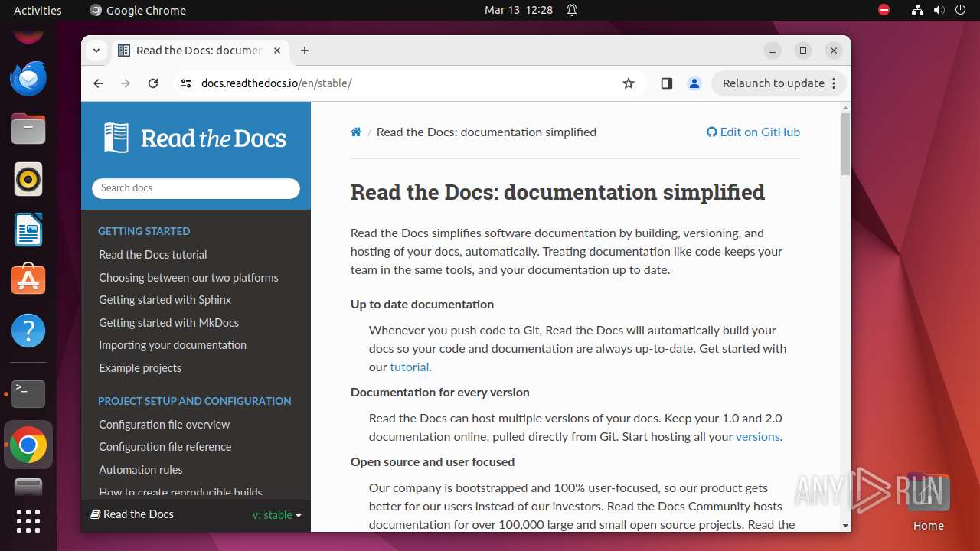This screenshot has height=551, width=980.
Task: Close the Read the Docs tab
Action: [277, 51]
